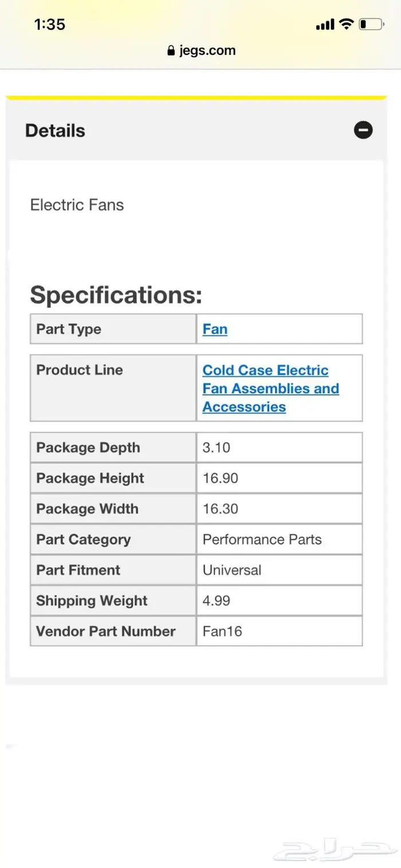The height and width of the screenshot is (868, 401).
Task: Tap the Wi-Fi status icon
Action: 346,24
